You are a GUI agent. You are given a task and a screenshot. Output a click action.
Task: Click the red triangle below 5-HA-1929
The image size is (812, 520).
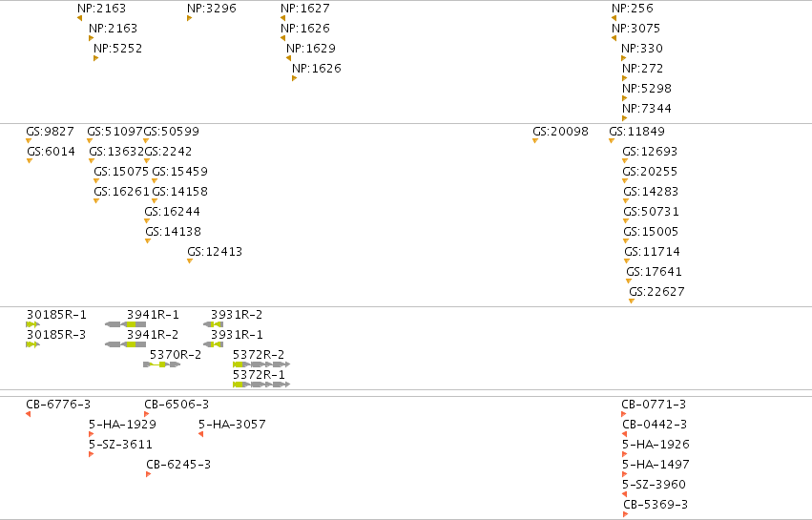coord(92,434)
